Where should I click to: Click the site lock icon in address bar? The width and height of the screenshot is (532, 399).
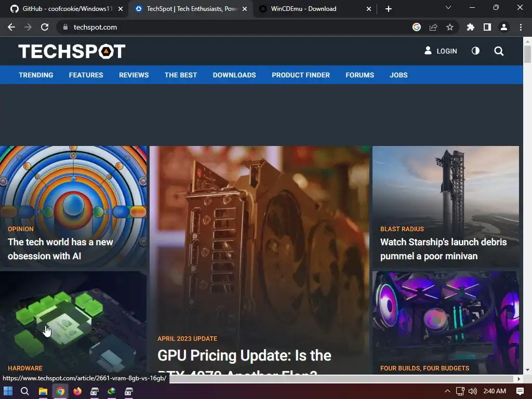(x=65, y=27)
